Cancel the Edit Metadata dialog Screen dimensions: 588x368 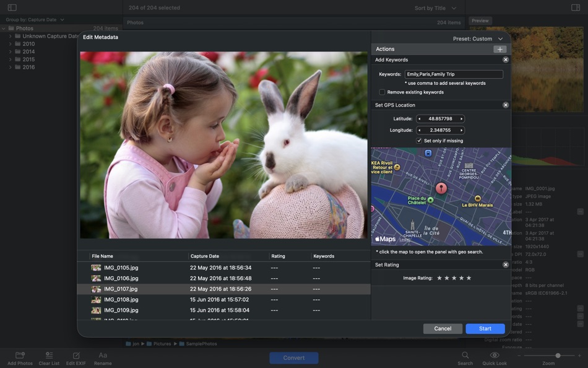(x=443, y=328)
